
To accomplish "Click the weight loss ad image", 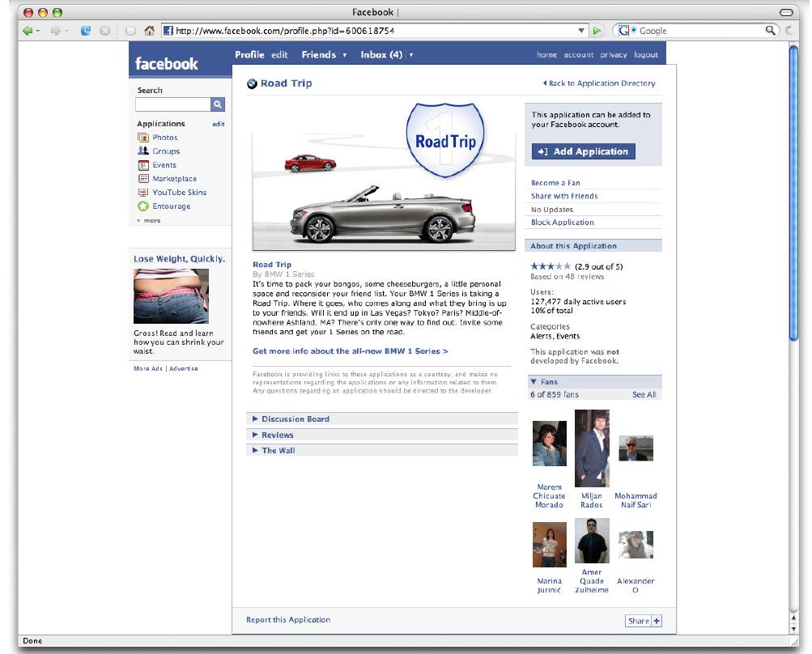I will (172, 296).
